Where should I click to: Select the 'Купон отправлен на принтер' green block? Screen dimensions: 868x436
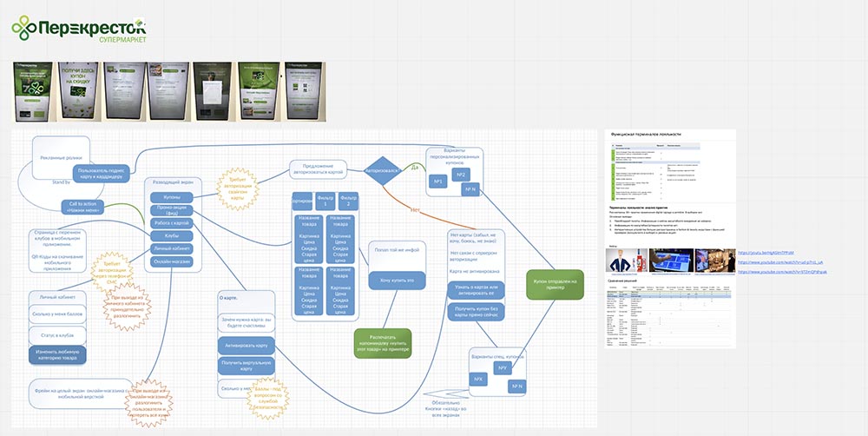tap(554, 287)
